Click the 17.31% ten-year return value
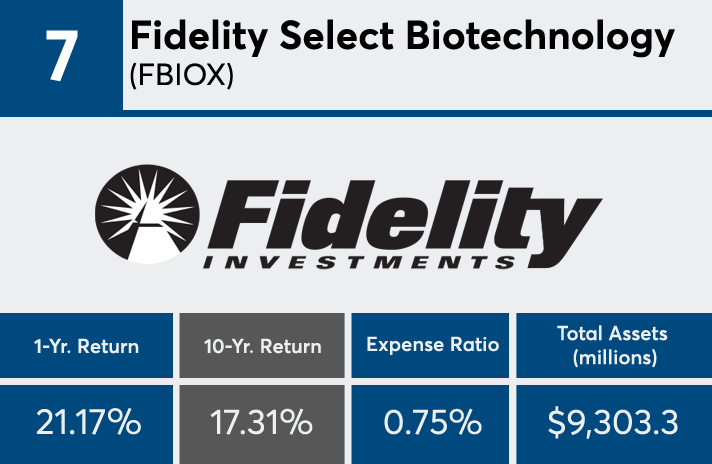This screenshot has height=464, width=712. pyautogui.click(x=262, y=422)
